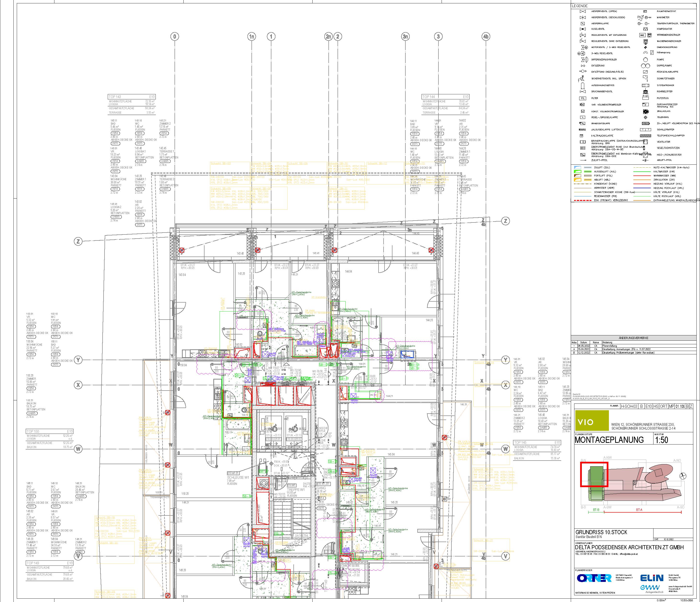This screenshot has width=700, height=602.
Task: Click the Kugelventil symbol in the legend
Action: tap(583, 29)
